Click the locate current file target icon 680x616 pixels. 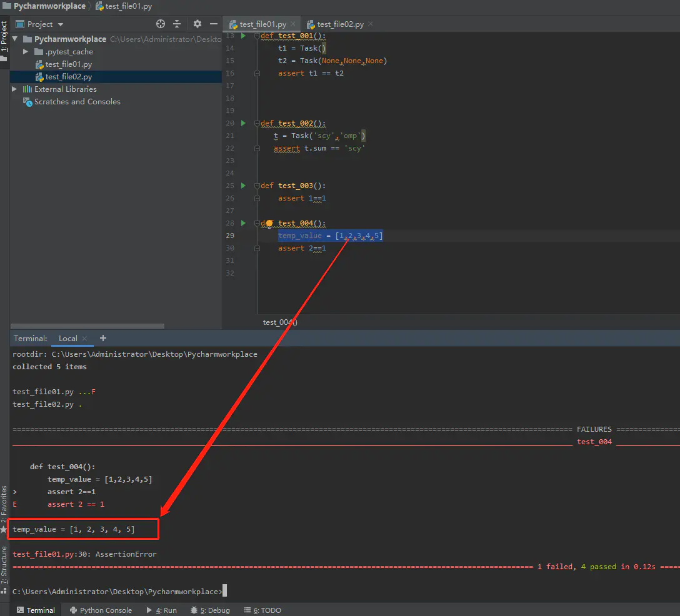click(161, 24)
